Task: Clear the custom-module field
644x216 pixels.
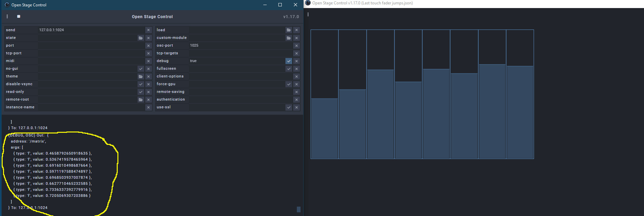Action: [x=297, y=38]
